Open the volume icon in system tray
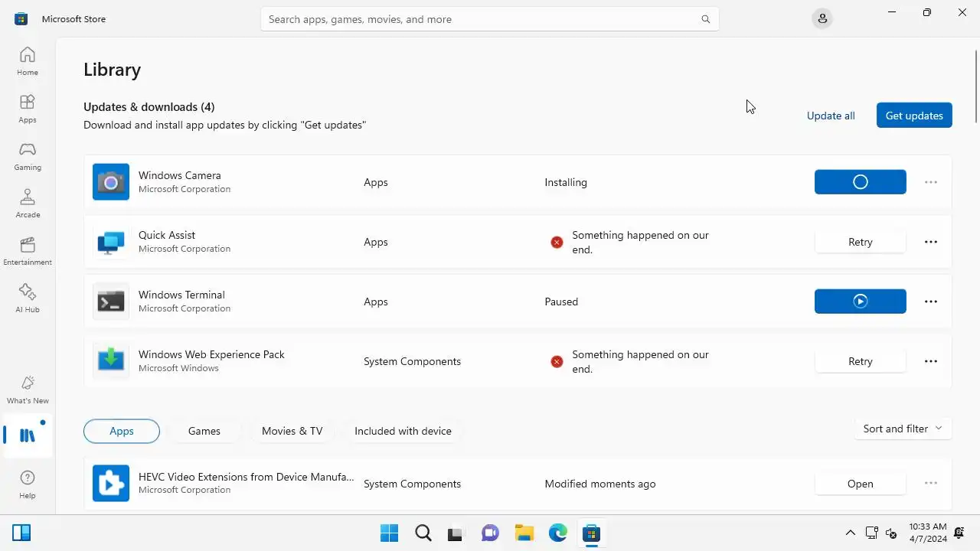This screenshot has height=551, width=980. click(890, 533)
